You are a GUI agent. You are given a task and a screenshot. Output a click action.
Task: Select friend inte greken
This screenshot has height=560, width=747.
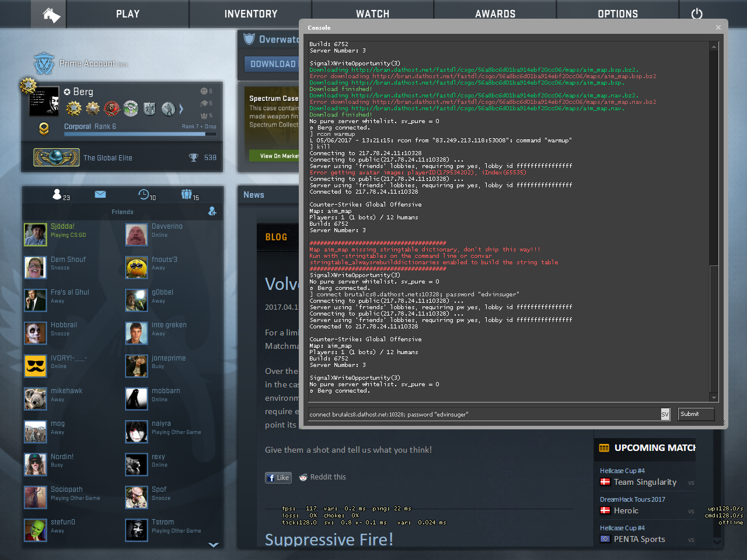pos(173,333)
